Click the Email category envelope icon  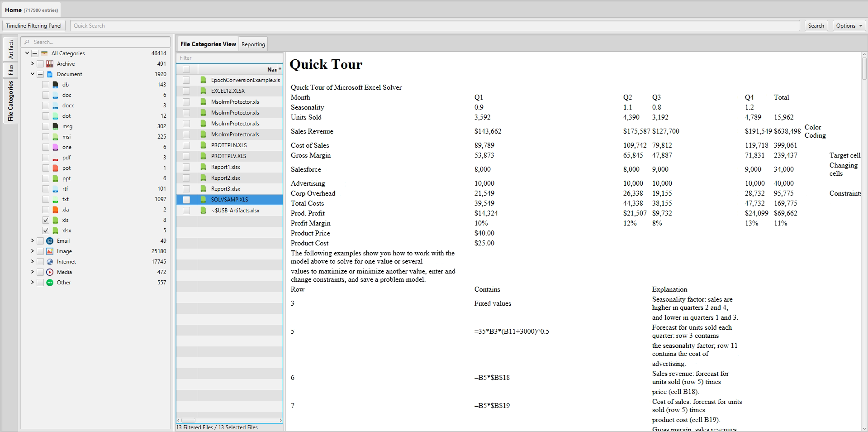pos(50,241)
